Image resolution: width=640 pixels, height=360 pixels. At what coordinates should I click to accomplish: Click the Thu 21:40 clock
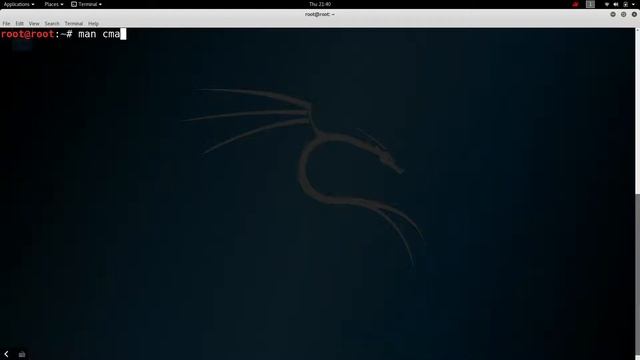coord(320,4)
